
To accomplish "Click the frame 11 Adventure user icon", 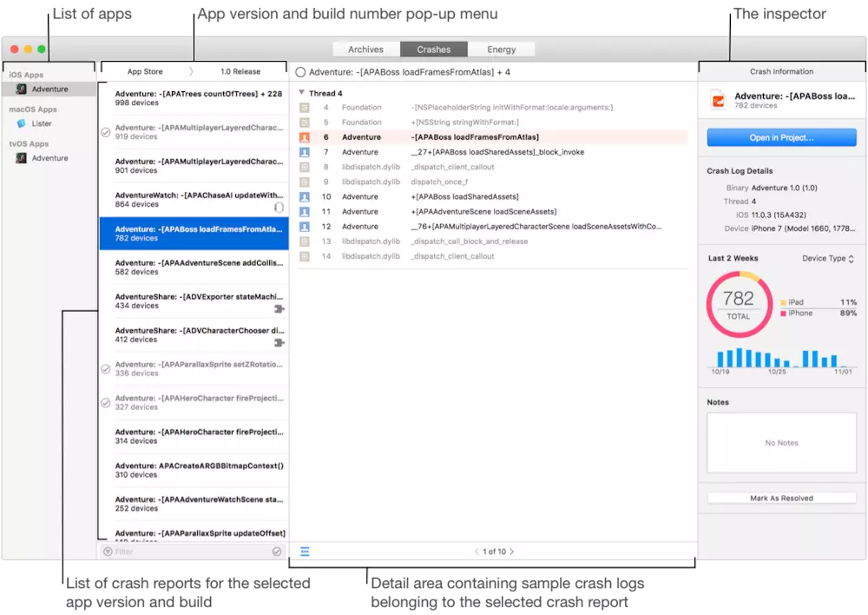I will 305,212.
